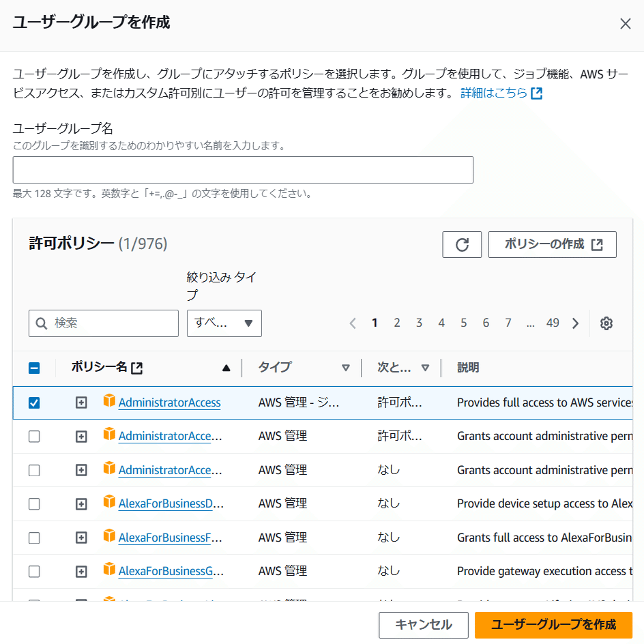Go to next page of policies

(575, 323)
